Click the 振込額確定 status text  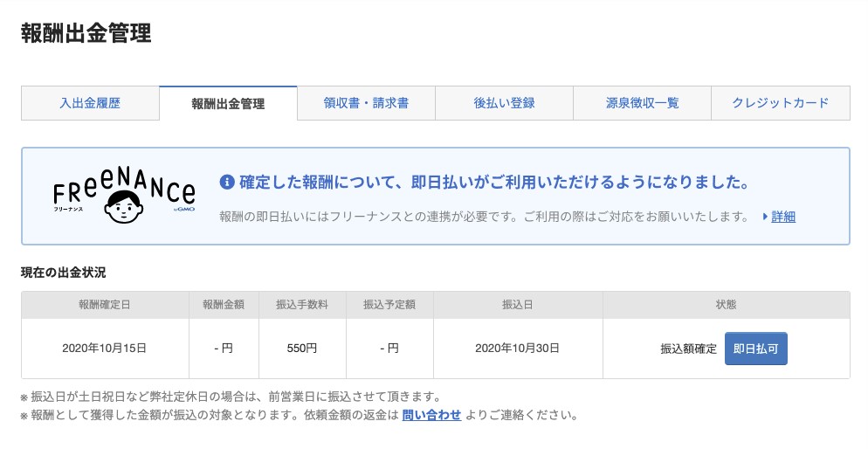688,349
